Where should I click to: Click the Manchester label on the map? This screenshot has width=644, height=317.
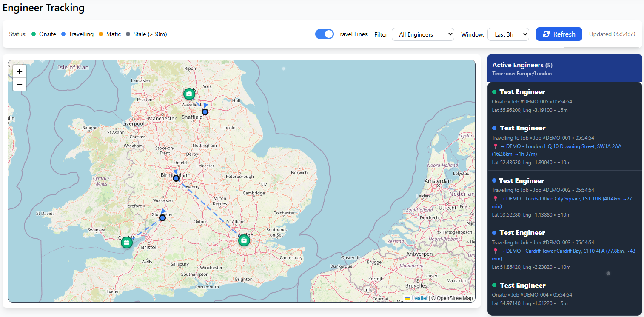click(x=162, y=119)
